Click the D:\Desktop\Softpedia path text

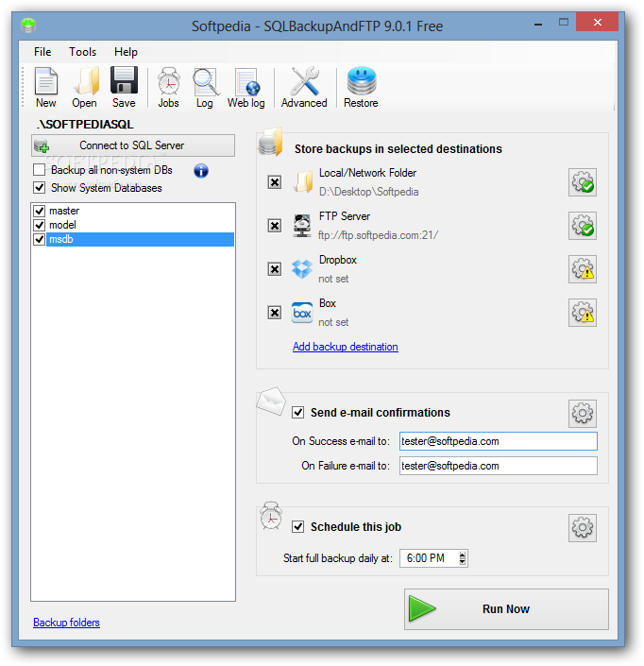point(368,192)
